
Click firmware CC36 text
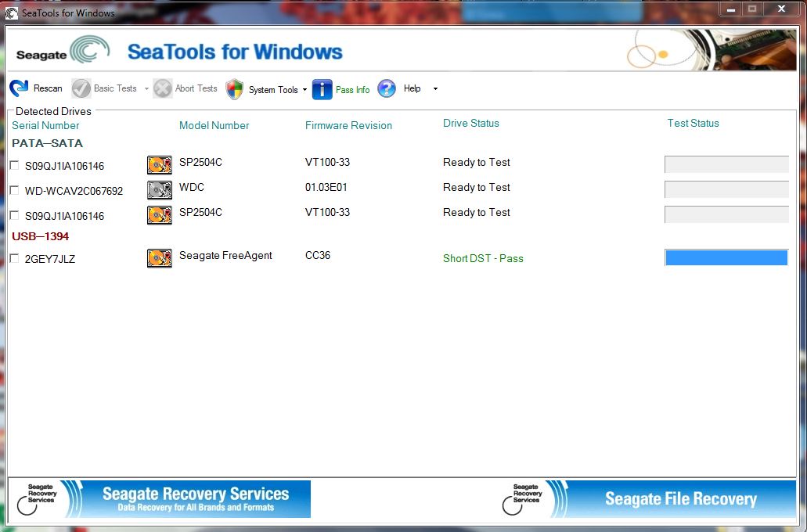(x=318, y=255)
